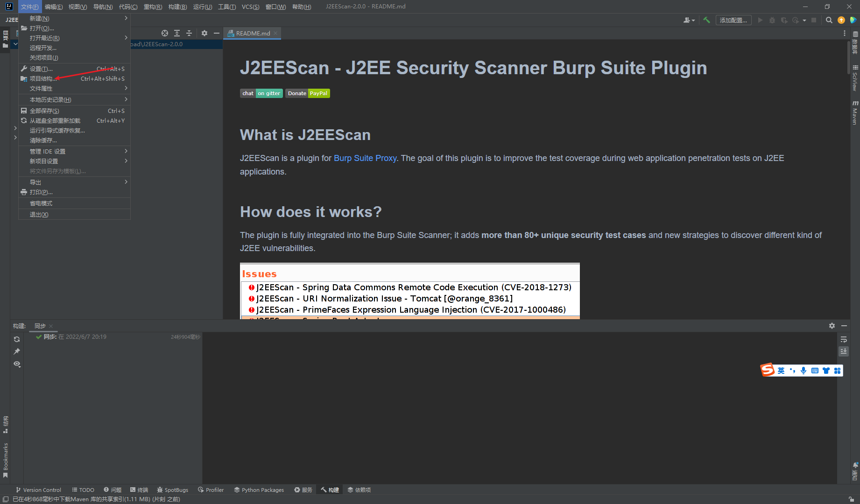The height and width of the screenshot is (504, 860).
Task: Open the SciView side tool window
Action: pos(855,78)
